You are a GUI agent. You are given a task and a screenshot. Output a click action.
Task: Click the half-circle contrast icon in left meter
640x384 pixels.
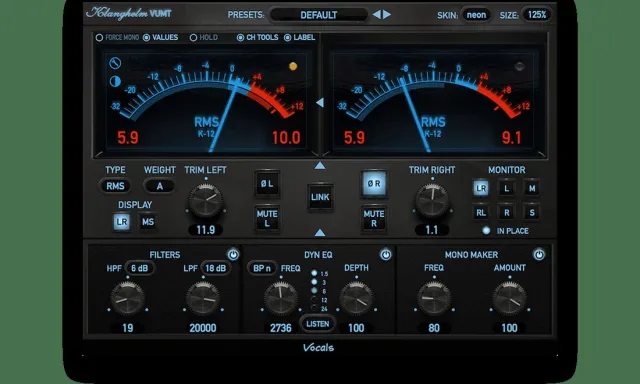click(115, 82)
